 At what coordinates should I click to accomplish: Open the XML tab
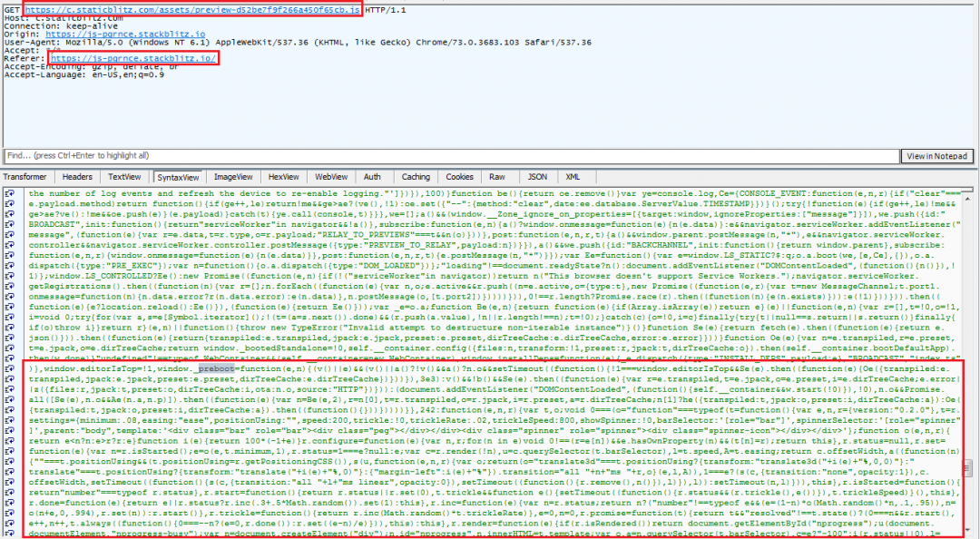click(x=573, y=177)
